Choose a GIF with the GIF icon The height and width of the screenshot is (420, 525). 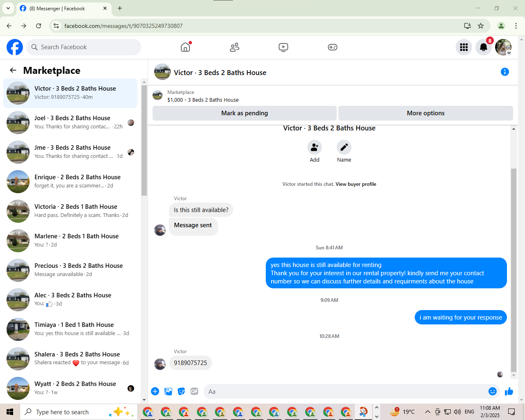click(194, 391)
